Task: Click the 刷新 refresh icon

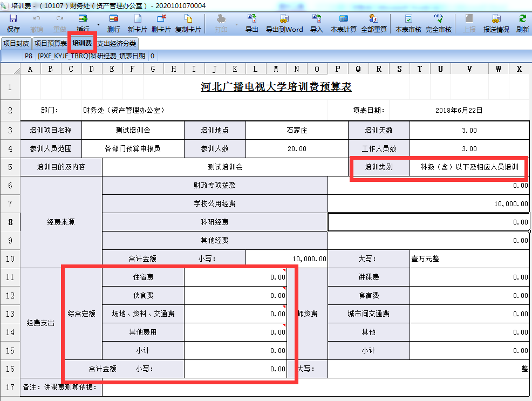Action: 522,23
